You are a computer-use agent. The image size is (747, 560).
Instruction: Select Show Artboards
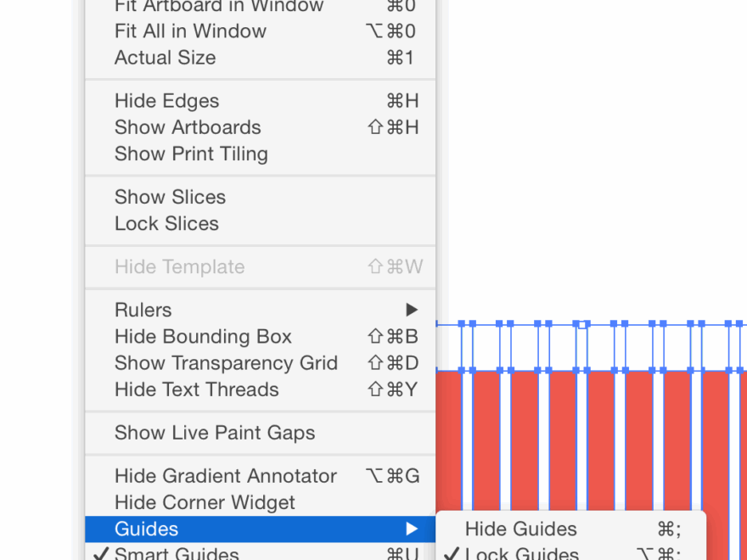tap(188, 127)
